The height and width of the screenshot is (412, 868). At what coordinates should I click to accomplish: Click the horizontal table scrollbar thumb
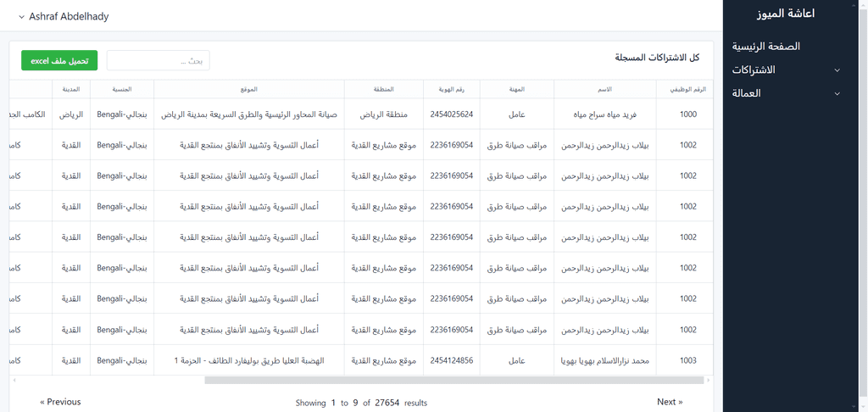[x=454, y=381]
